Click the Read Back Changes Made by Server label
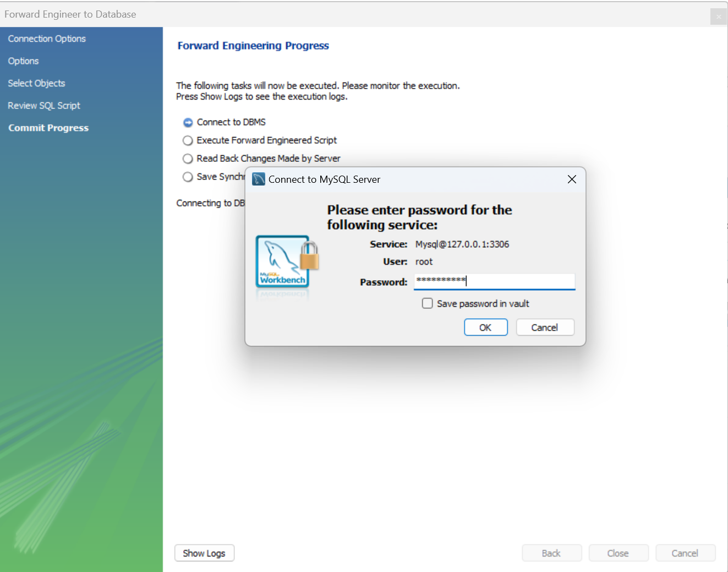Screen dimensions: 728x572 [269, 159]
